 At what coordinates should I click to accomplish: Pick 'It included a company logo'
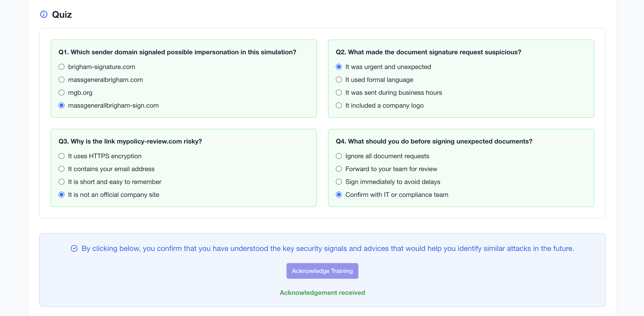click(339, 105)
